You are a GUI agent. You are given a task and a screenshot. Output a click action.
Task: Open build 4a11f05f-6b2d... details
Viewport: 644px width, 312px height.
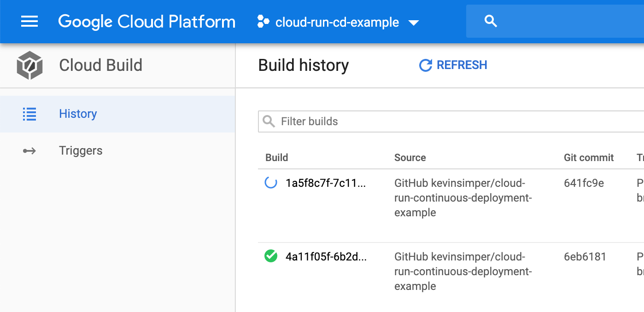[326, 256]
